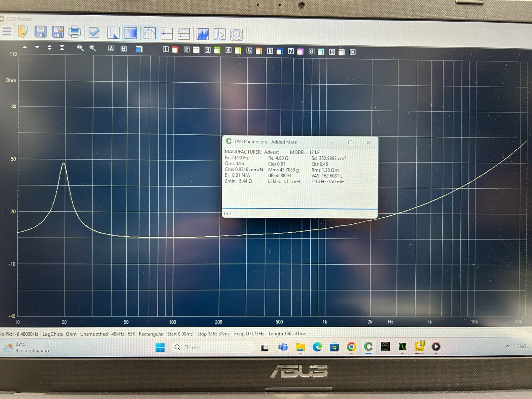
Task: Click the MODEL value 12 LF 1
Action: click(x=316, y=152)
